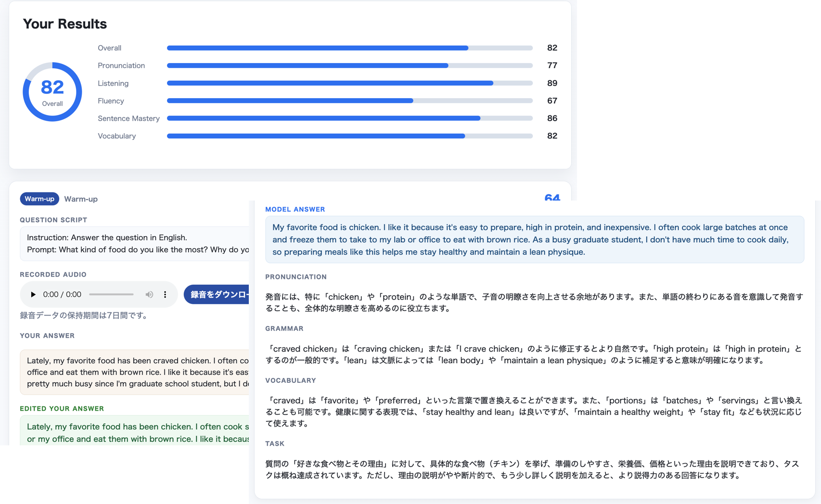Click the Vocabulary score value 82

click(x=552, y=136)
